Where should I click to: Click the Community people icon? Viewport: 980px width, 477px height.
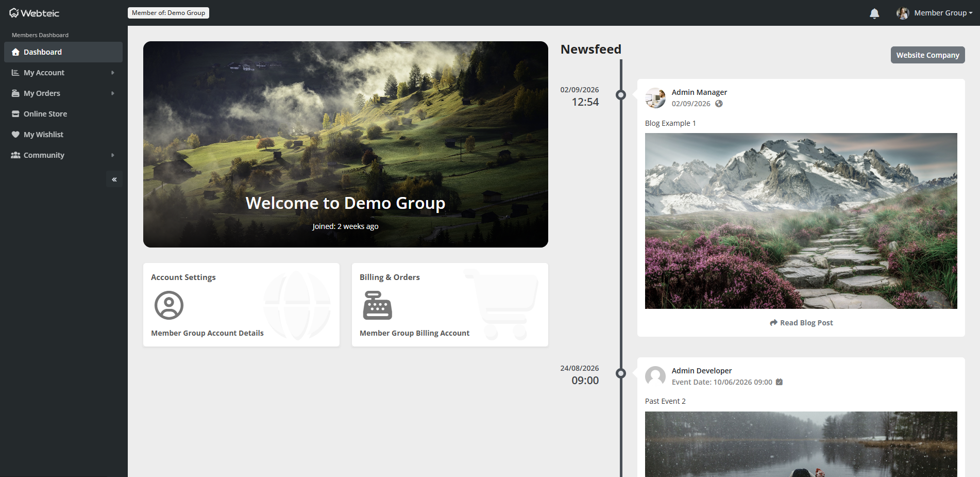[x=15, y=155]
